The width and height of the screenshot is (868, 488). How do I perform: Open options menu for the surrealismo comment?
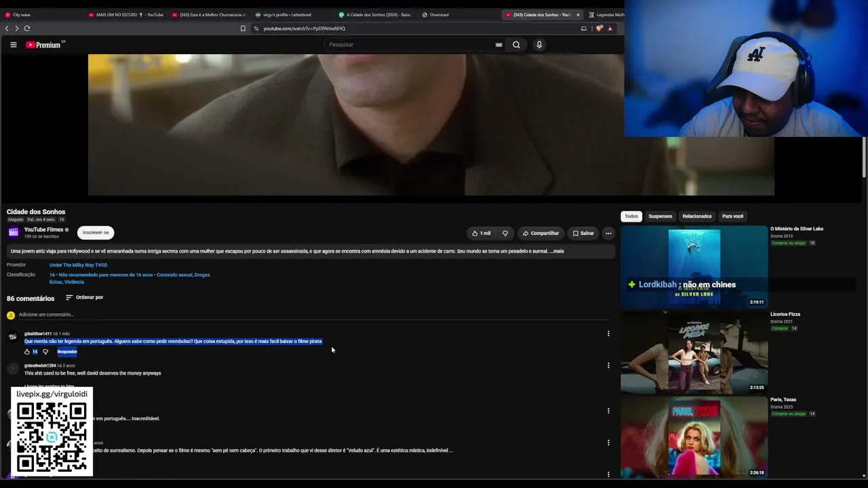point(608,443)
